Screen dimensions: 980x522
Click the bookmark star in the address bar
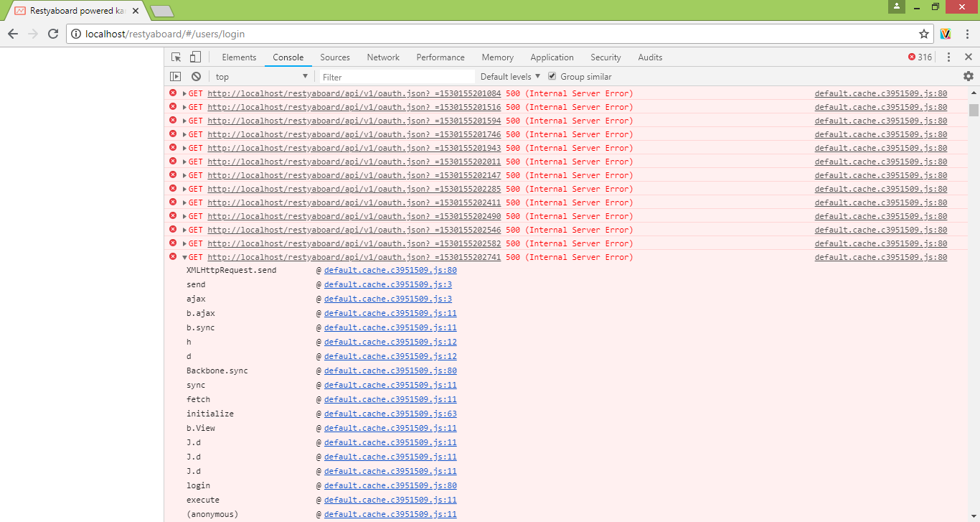click(x=925, y=33)
